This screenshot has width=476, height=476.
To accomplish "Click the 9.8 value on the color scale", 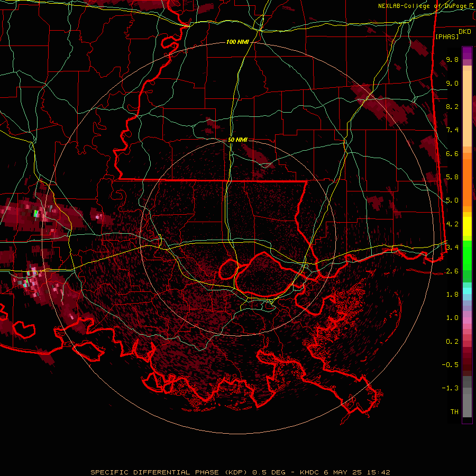I will pyautogui.click(x=452, y=59).
